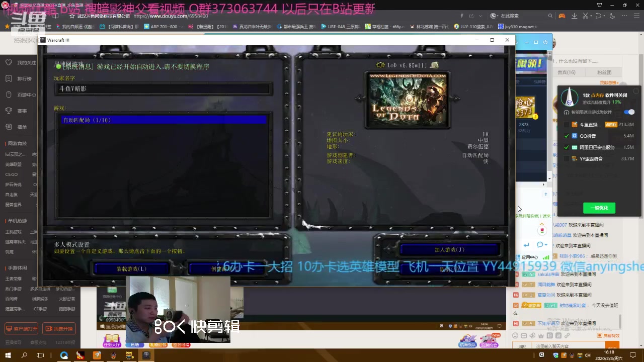Toggle the 智能限速 game software switch
This screenshot has width=644, height=362.
point(629,112)
